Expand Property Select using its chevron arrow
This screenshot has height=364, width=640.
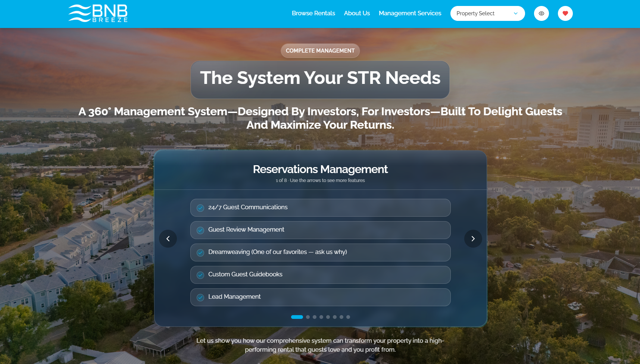coord(516,13)
